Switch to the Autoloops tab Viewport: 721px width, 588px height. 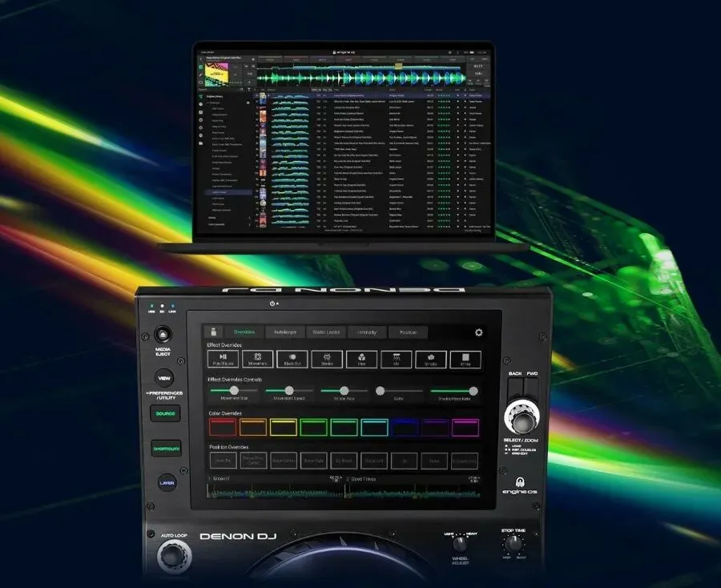pos(285,332)
